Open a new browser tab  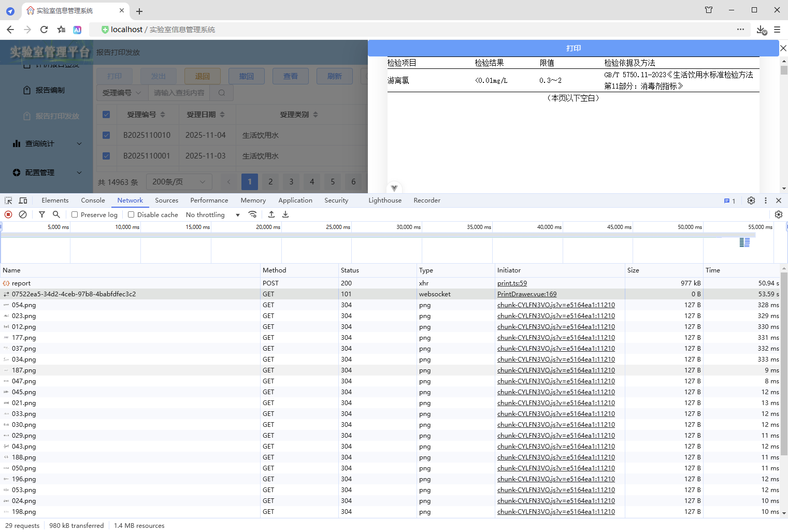point(139,11)
